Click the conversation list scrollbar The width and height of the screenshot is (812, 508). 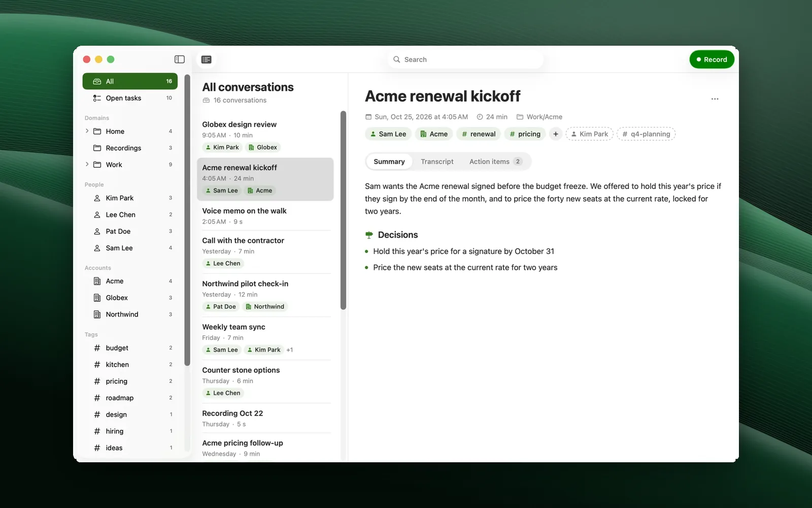coord(343,210)
